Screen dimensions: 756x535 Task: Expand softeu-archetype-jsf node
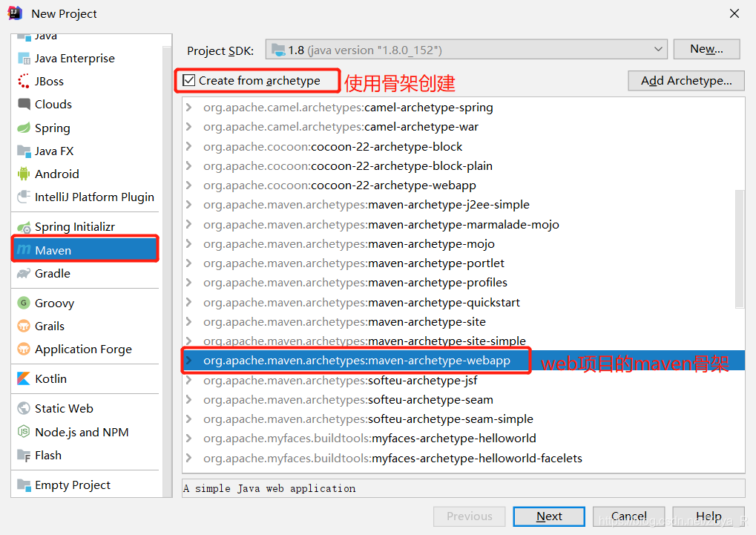click(x=189, y=380)
